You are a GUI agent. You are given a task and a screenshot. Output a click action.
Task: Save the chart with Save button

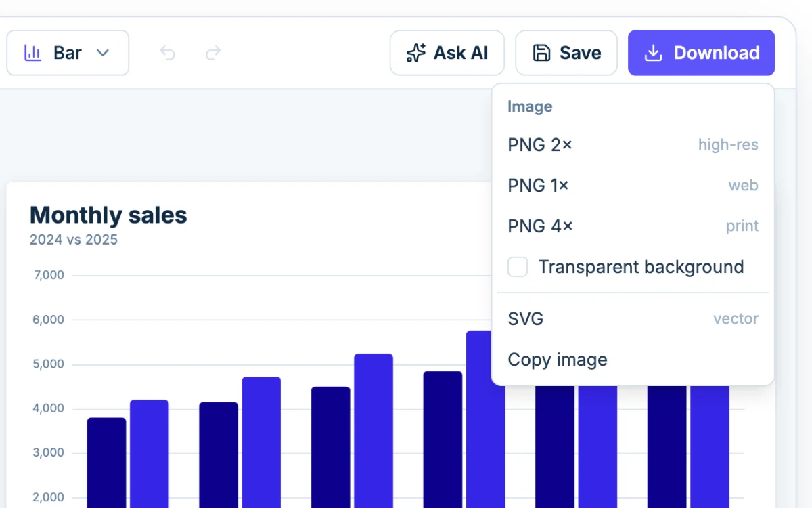pos(566,53)
